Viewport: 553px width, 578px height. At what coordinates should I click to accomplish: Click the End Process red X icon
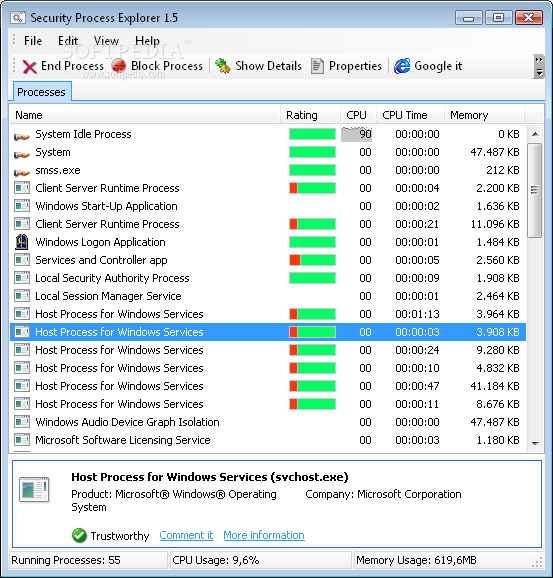(x=29, y=67)
